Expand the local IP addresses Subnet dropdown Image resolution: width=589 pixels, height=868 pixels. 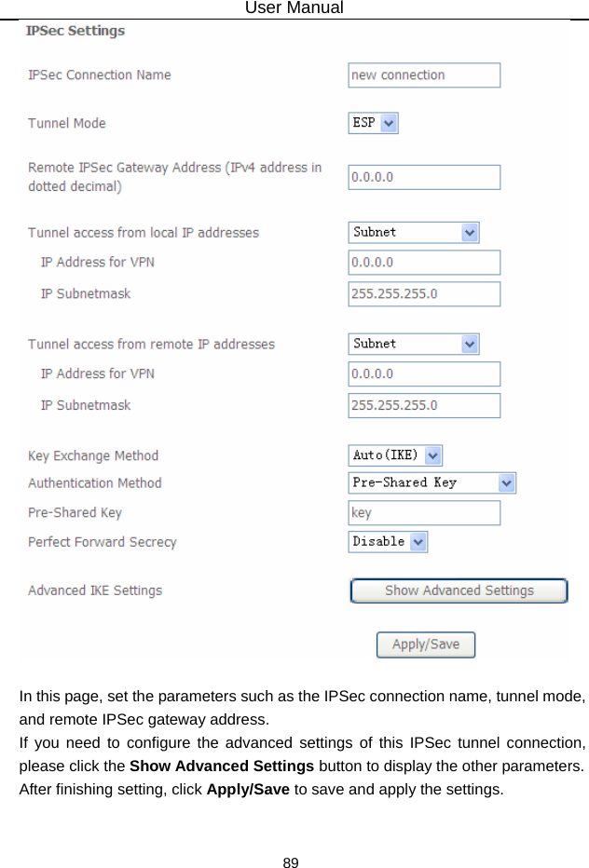point(414,232)
